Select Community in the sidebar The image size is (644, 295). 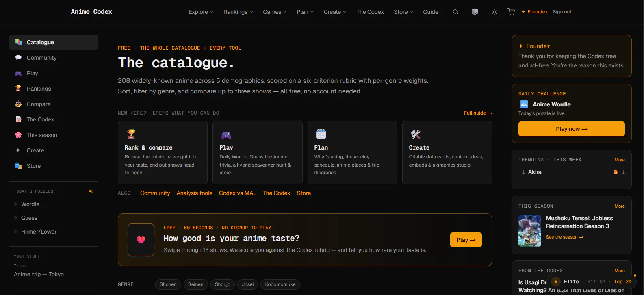point(54,58)
